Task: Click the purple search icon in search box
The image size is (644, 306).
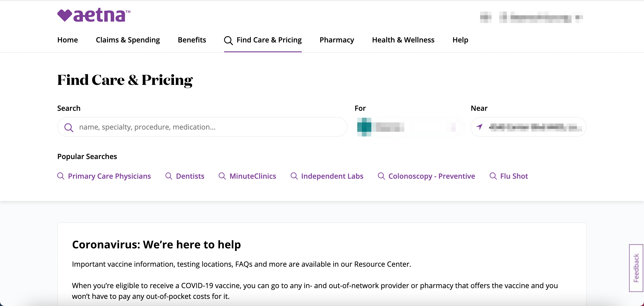Action: 69,127
